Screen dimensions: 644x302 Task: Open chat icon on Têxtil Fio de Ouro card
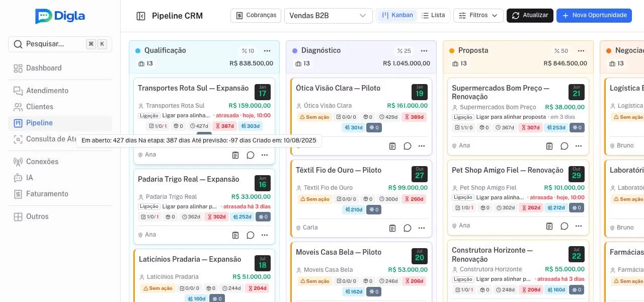click(x=408, y=228)
